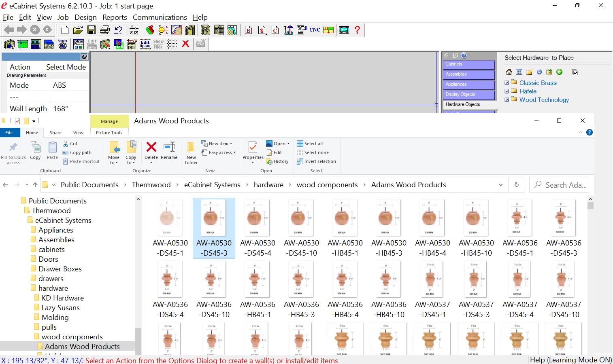Click the green back arrow in hardware panel
The width and height of the screenshot is (613, 364).
(560, 72)
